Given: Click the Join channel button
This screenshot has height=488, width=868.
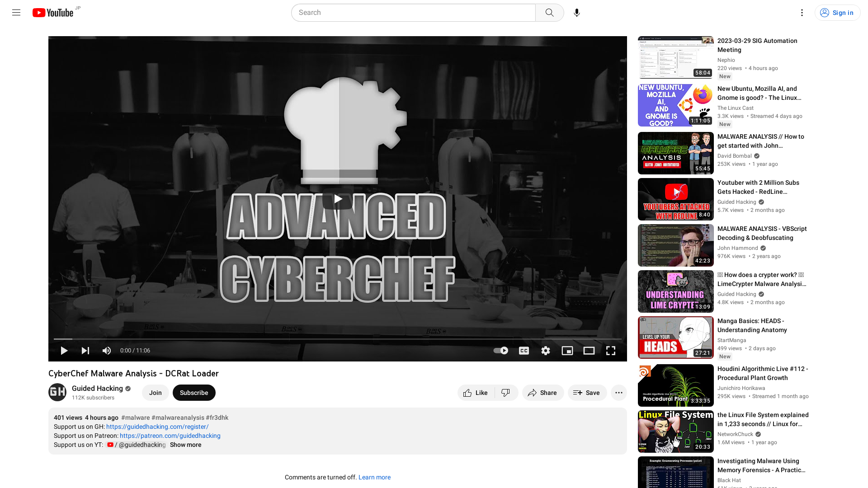Looking at the screenshot, I should (x=155, y=392).
